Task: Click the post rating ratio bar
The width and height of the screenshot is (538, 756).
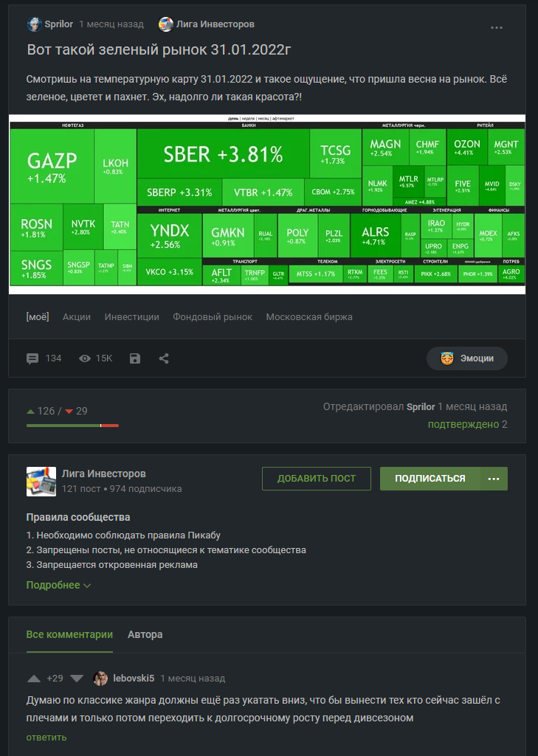Action: (x=72, y=426)
